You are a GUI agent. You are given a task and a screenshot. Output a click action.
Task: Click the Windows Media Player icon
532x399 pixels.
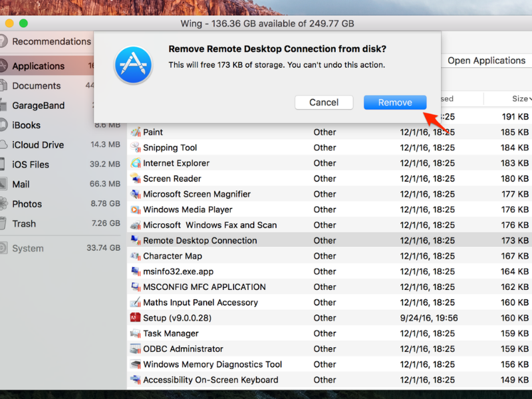click(136, 209)
